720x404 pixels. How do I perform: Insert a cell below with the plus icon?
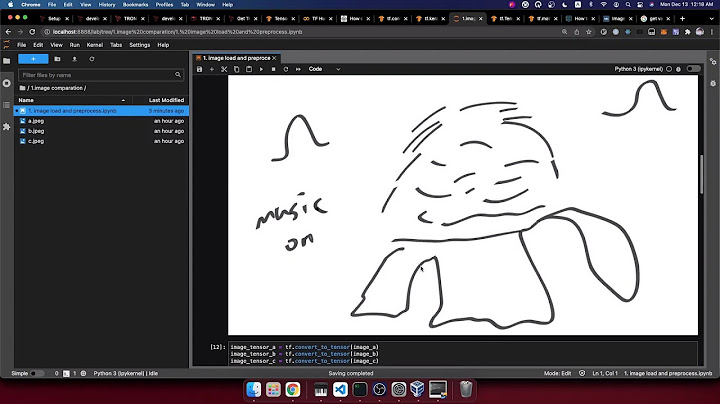point(212,69)
